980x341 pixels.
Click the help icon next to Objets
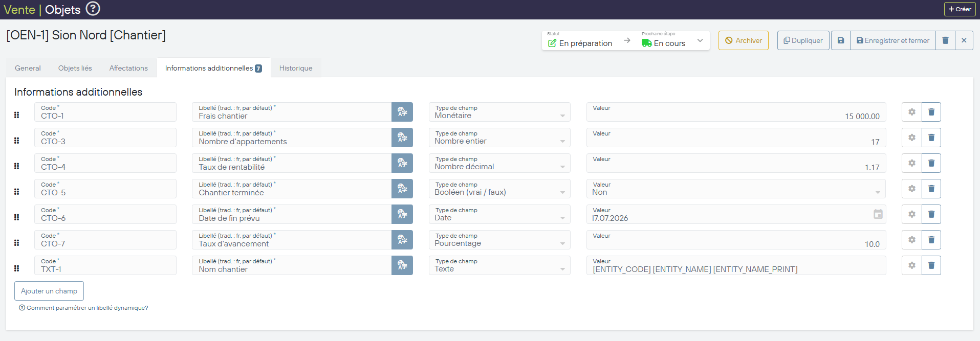point(93,9)
